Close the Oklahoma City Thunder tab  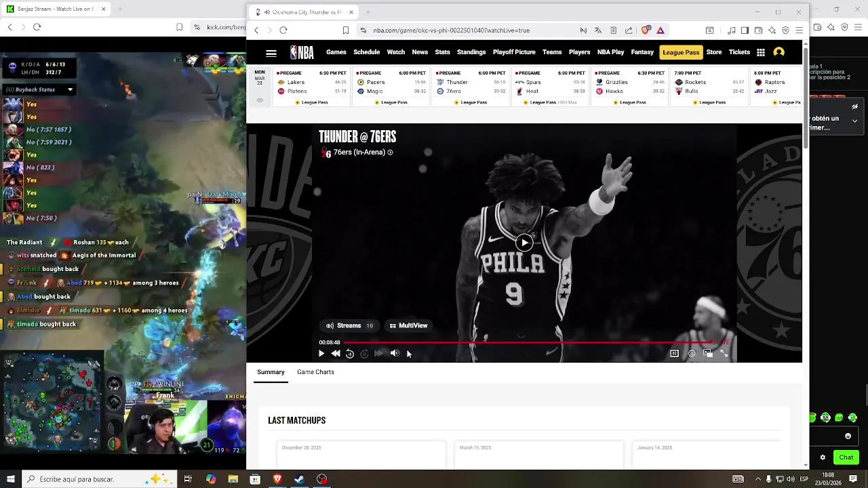tap(351, 12)
